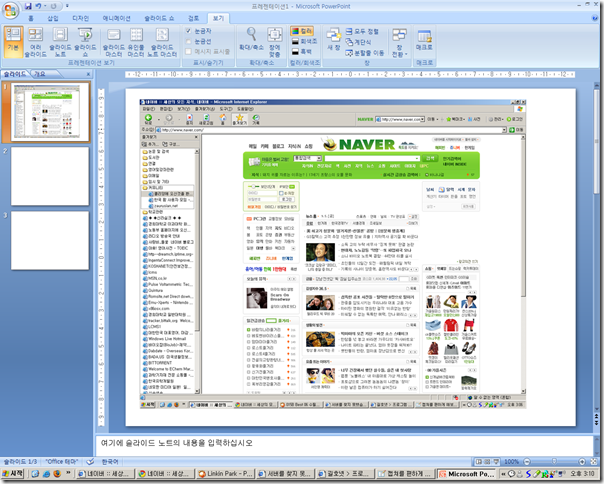Click 분할줄 이동 (Move Split)
The width and height of the screenshot is (604, 484).
coord(364,53)
